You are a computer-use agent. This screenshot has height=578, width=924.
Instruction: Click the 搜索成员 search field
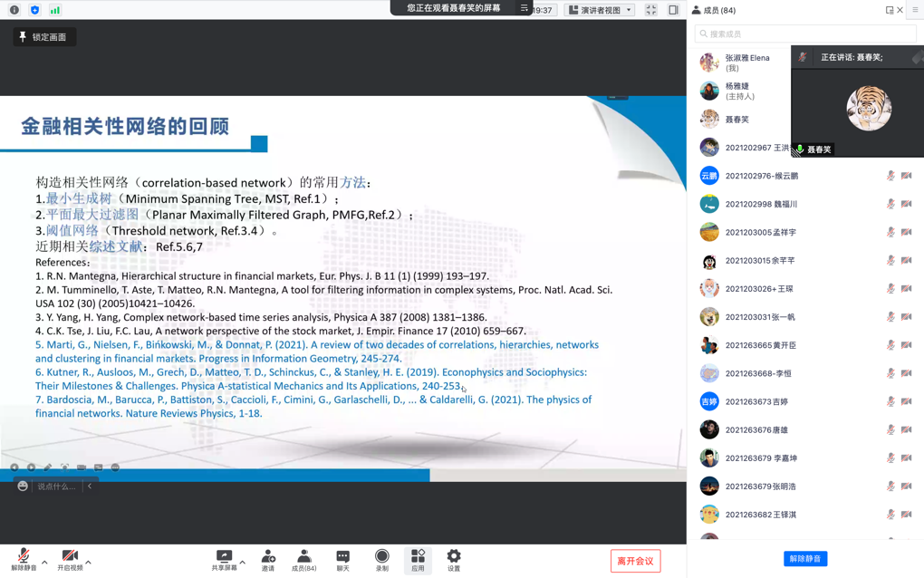pos(806,34)
